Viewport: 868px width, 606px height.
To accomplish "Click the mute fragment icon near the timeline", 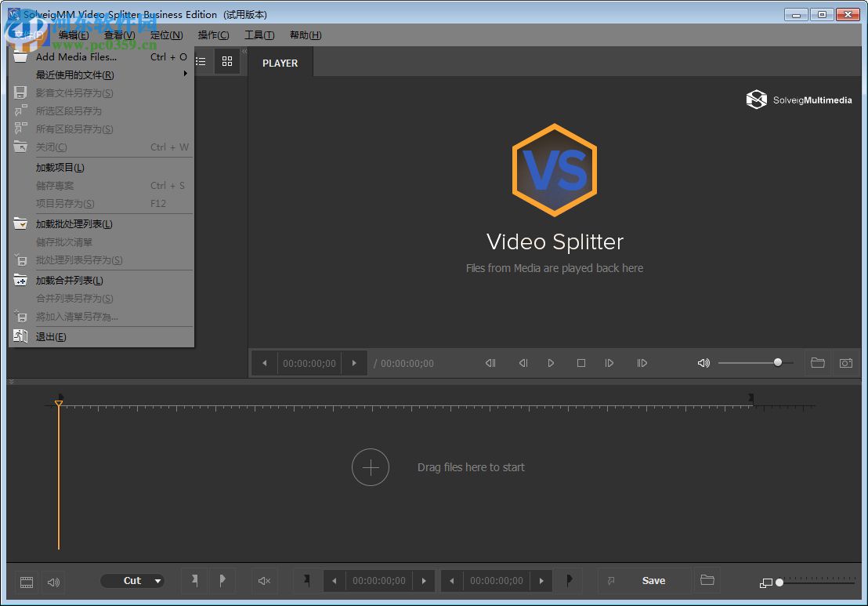I will 264,580.
